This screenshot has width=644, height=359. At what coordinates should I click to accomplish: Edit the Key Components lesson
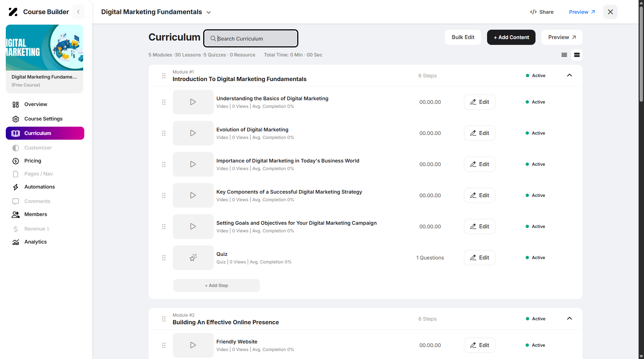tap(479, 195)
